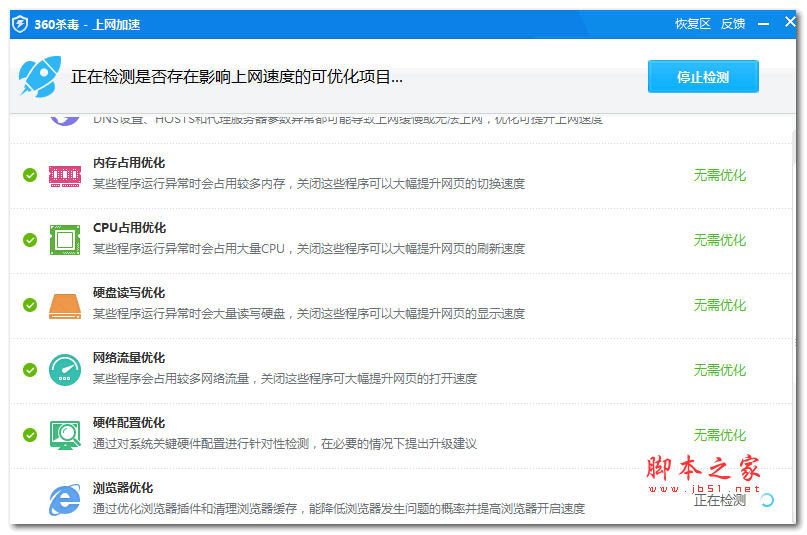Select the 浏览器优化 item title
This screenshot has width=807, height=535.
pyautogui.click(x=123, y=488)
